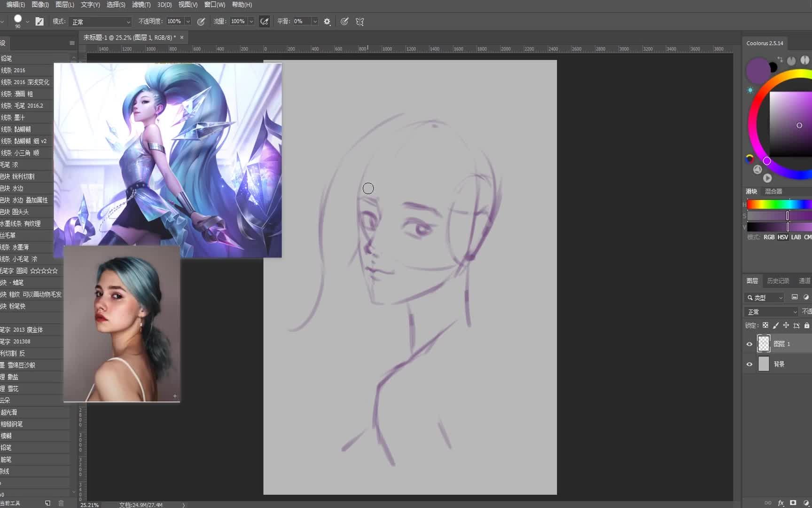The height and width of the screenshot is (508, 812).
Task: Expand the 不透明度 100% dropdown arrow
Action: tap(188, 22)
